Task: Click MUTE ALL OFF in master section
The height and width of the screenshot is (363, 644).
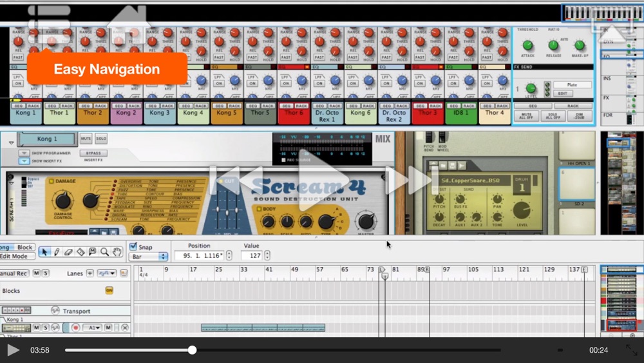Action: [x=526, y=116]
